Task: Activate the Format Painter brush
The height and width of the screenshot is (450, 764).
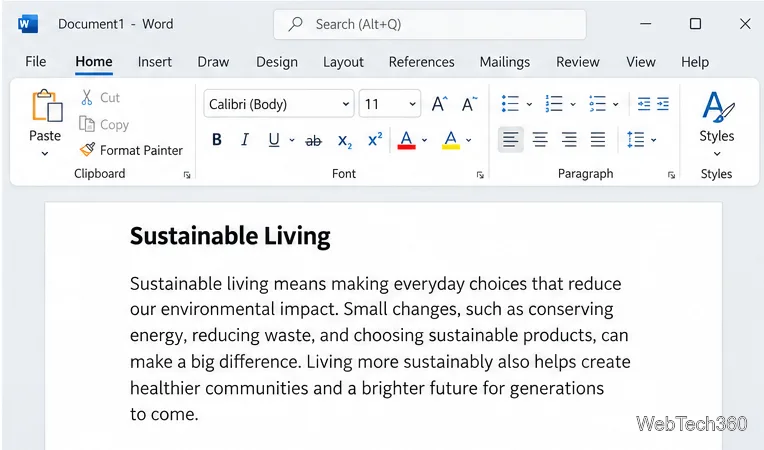Action: pyautogui.click(x=88, y=150)
